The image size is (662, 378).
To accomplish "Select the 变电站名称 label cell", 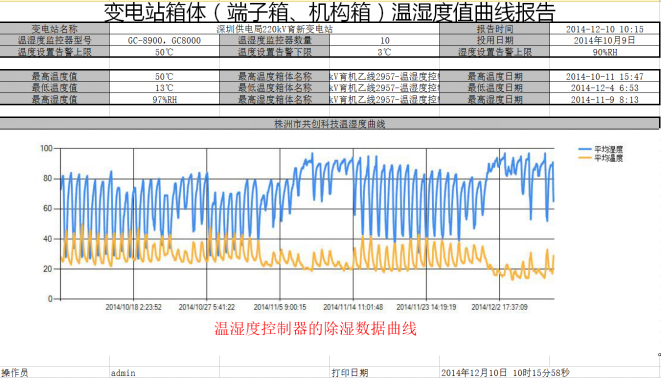I will [54, 29].
